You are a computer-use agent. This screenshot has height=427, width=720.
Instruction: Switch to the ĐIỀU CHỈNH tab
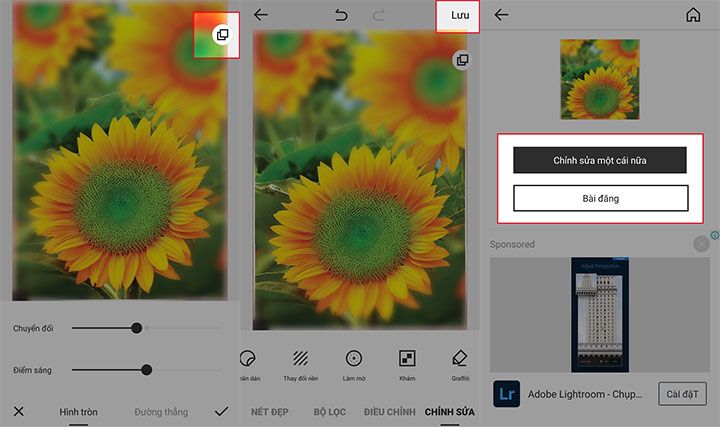click(389, 412)
